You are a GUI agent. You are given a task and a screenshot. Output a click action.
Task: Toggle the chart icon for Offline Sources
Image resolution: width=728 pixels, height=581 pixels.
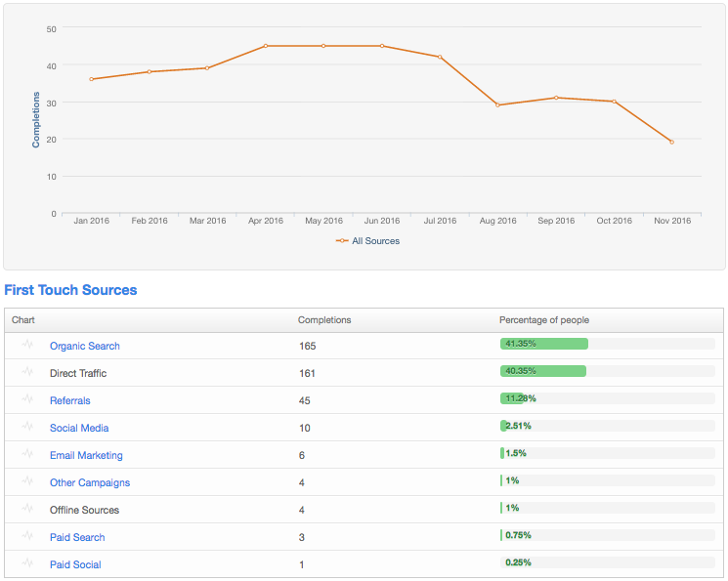coord(27,509)
